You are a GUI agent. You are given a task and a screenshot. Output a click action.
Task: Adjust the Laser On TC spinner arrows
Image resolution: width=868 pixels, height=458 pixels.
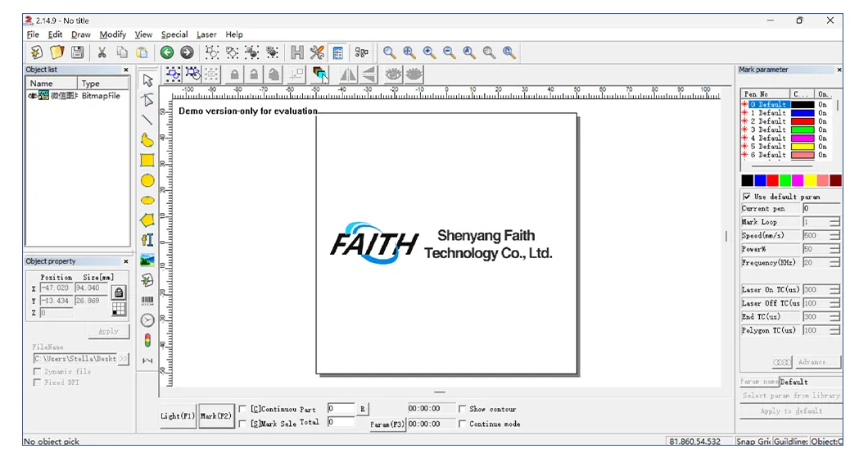tap(834, 290)
